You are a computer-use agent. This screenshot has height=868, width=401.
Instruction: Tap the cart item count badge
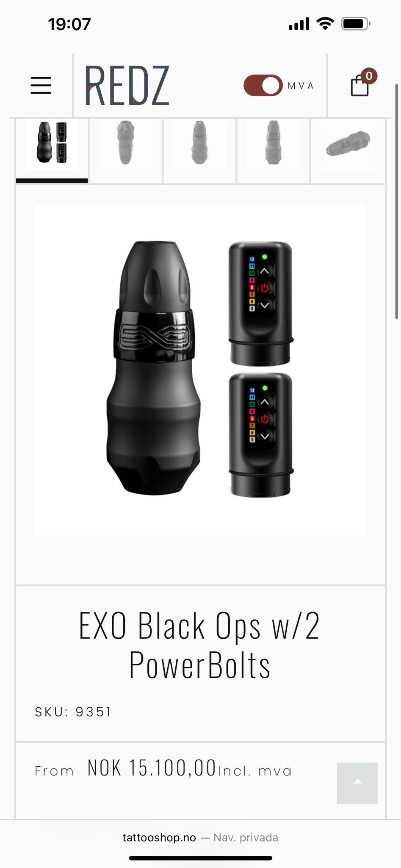click(369, 76)
